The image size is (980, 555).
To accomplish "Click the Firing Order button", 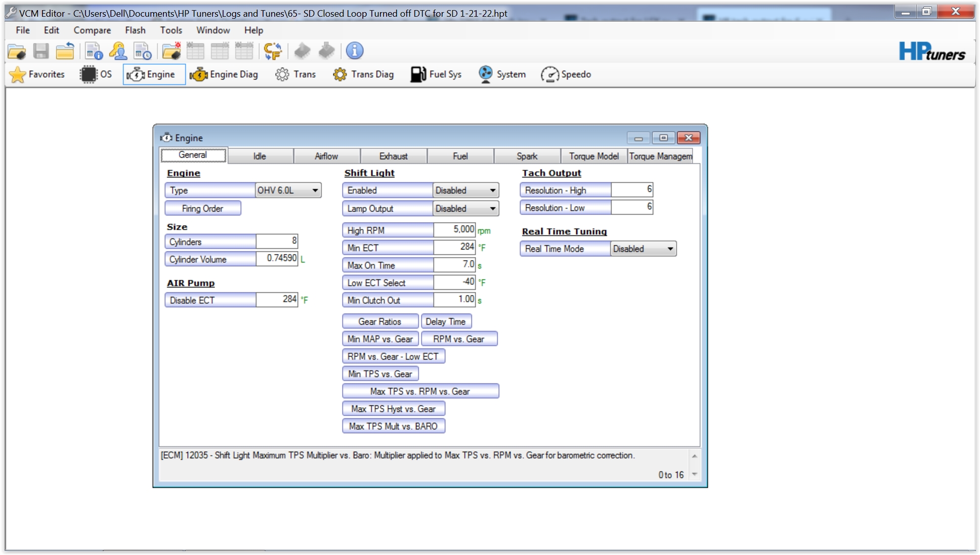I will point(202,208).
